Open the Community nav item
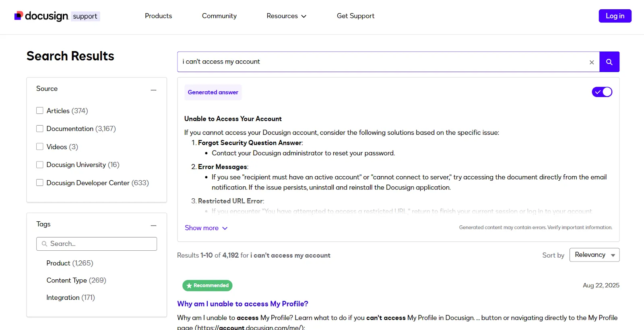644x330 pixels. click(x=219, y=16)
